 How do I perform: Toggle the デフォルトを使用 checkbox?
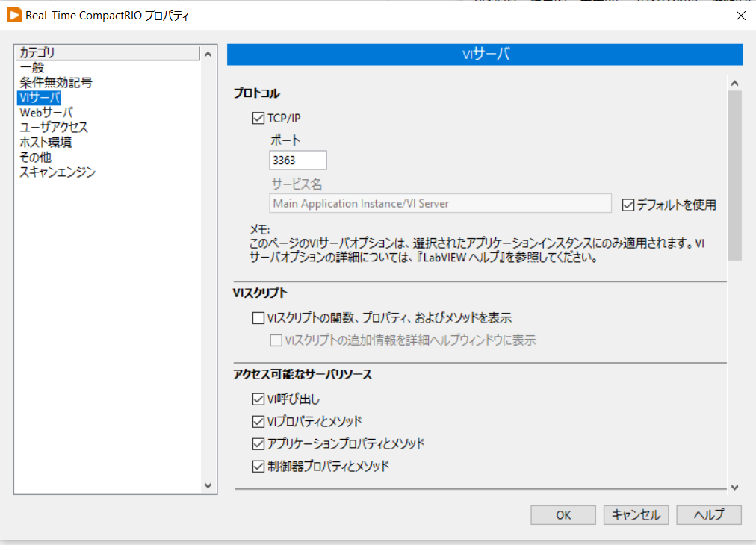(628, 205)
